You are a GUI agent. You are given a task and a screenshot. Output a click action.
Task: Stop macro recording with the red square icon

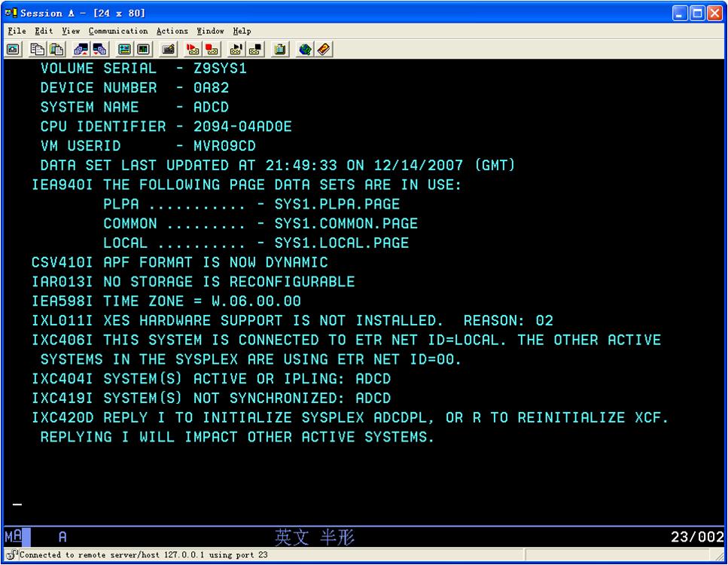click(x=212, y=49)
